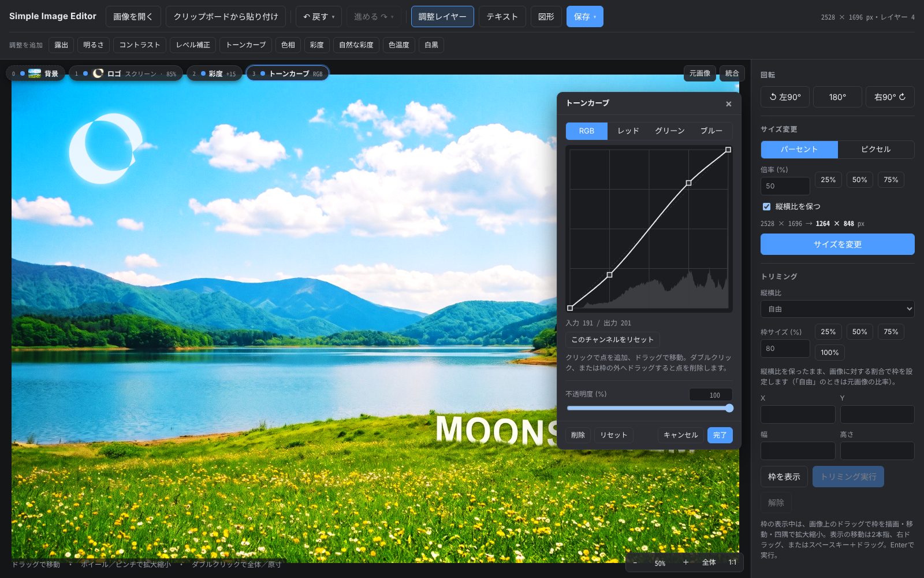Zoom out with the minus icon
The height and width of the screenshot is (578, 924).
[x=635, y=562]
